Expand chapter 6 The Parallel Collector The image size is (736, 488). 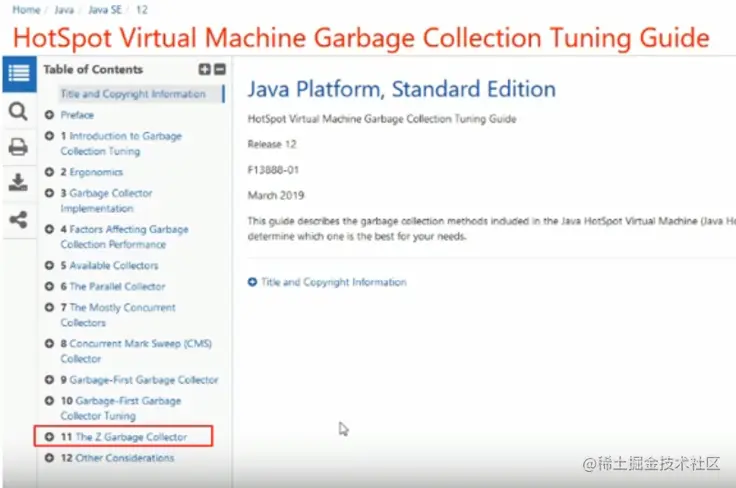coord(49,286)
